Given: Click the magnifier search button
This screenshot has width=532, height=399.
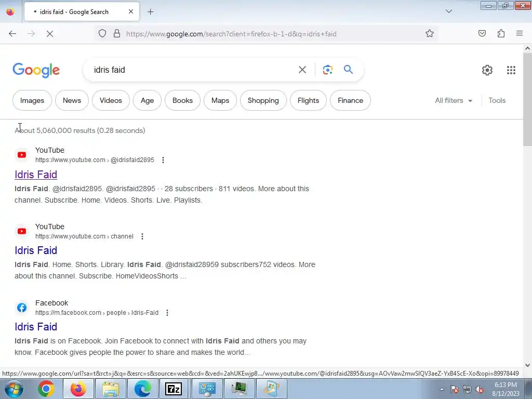Looking at the screenshot, I should coord(349,70).
